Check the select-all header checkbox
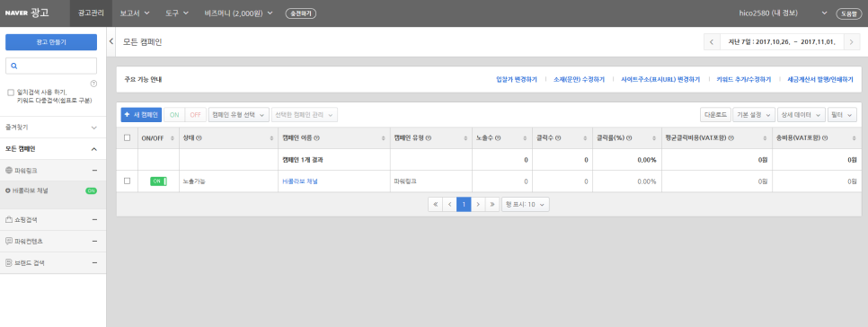Image resolution: width=868 pixels, height=327 pixels. tap(128, 137)
